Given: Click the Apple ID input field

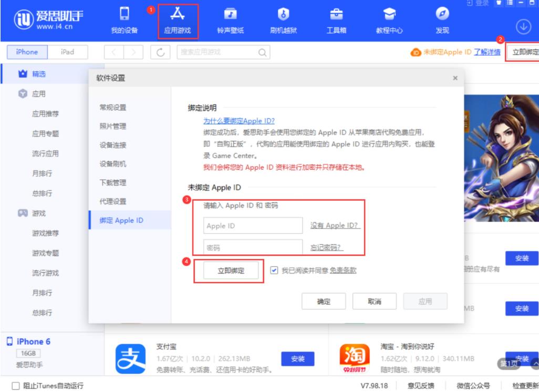Looking at the screenshot, I should tap(253, 225).
